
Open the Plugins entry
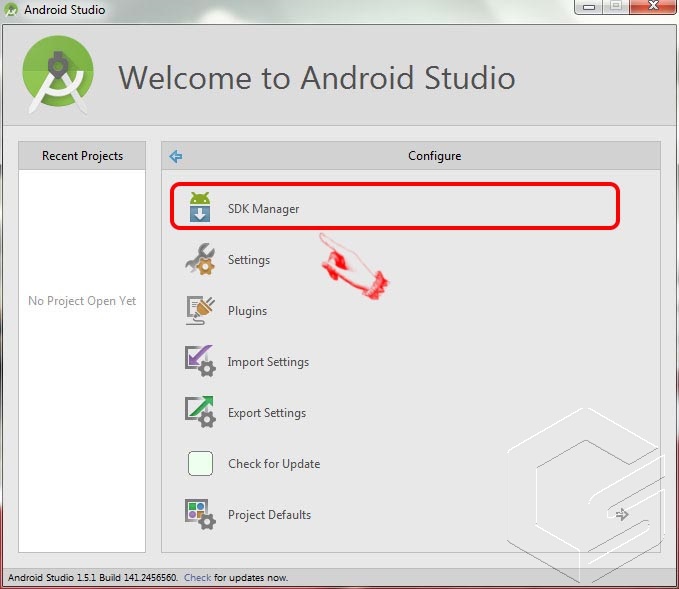pyautogui.click(x=247, y=311)
